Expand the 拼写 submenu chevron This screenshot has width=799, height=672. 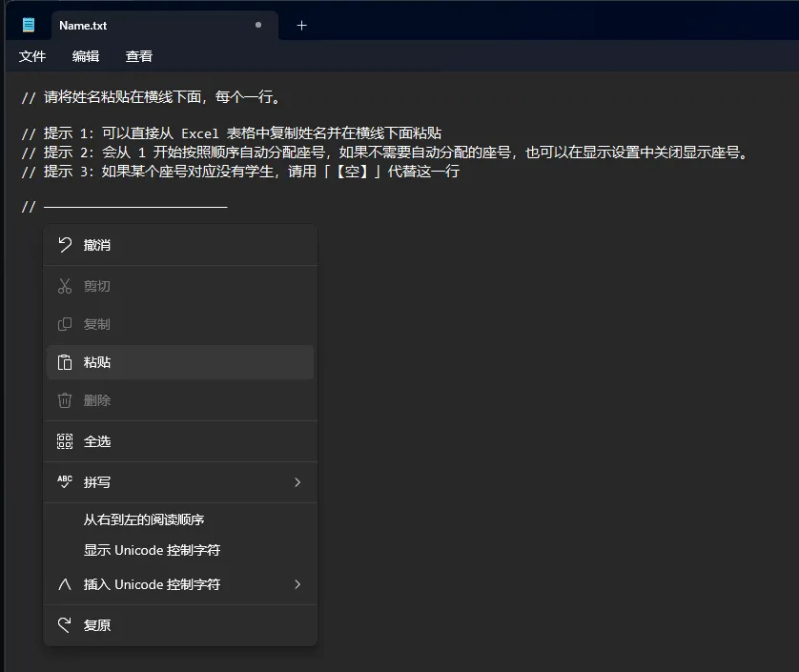297,482
